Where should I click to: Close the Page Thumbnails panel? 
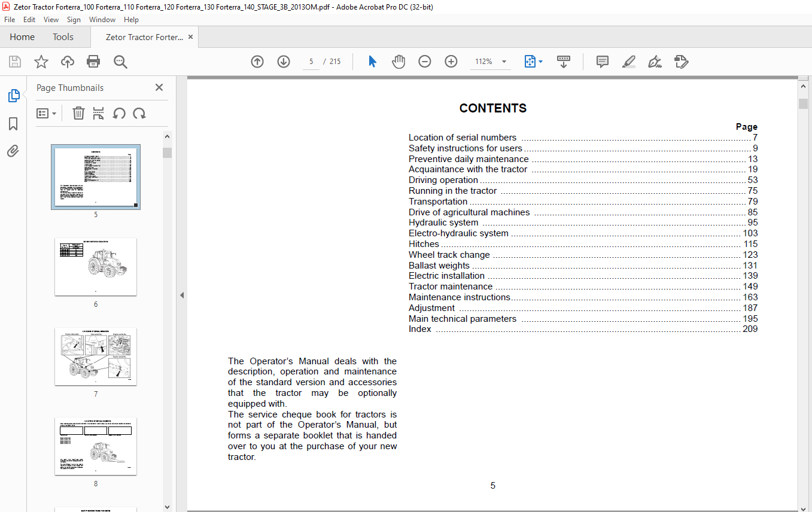(159, 87)
